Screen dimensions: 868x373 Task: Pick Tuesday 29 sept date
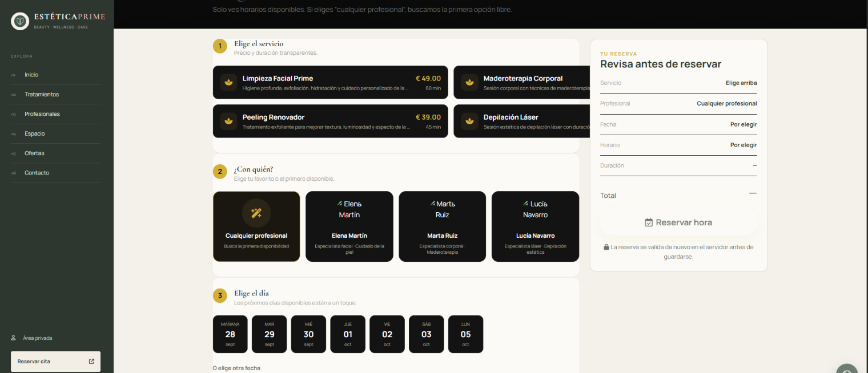pos(270,334)
